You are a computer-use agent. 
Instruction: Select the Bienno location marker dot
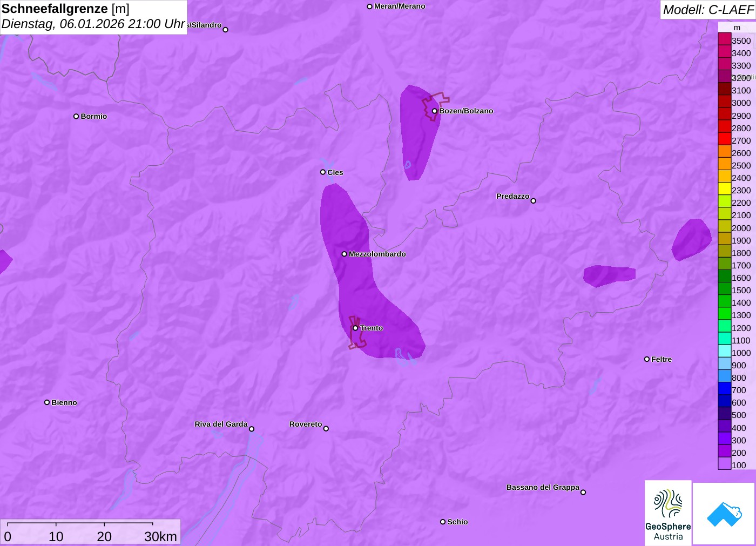pos(47,402)
